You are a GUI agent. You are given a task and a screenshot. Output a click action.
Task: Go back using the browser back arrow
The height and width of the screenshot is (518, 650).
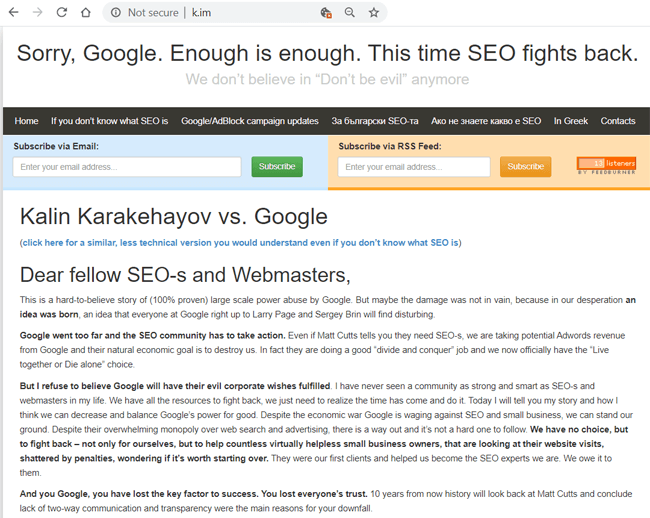tap(14, 12)
